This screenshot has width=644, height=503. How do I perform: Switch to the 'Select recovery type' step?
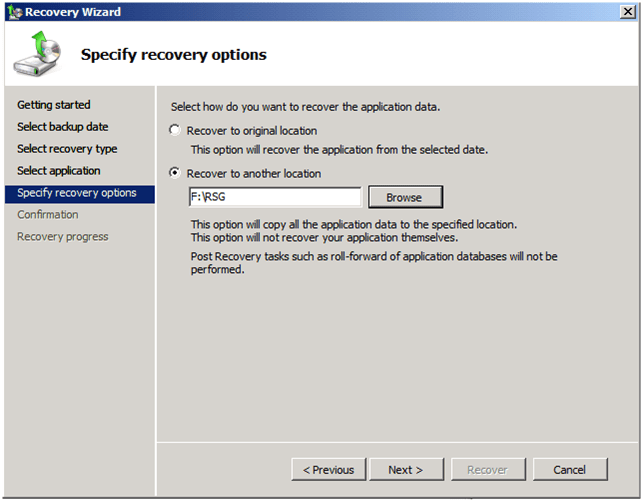(67, 149)
